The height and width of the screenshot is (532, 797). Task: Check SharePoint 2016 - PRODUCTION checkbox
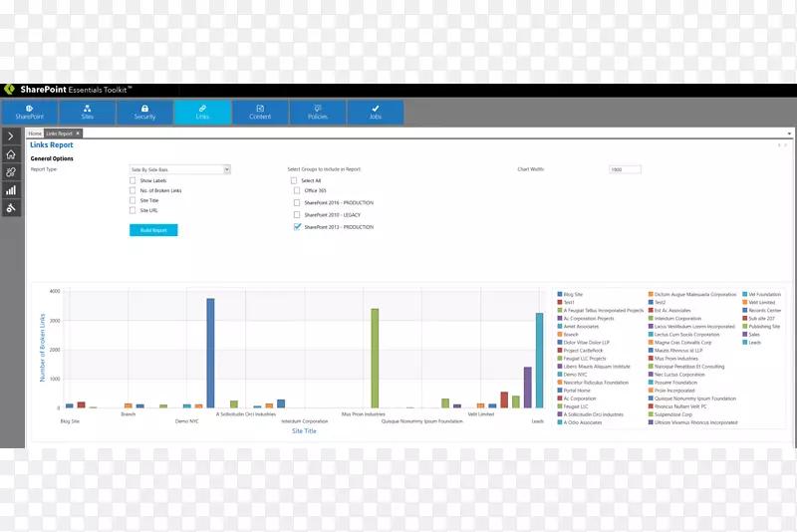(297, 203)
